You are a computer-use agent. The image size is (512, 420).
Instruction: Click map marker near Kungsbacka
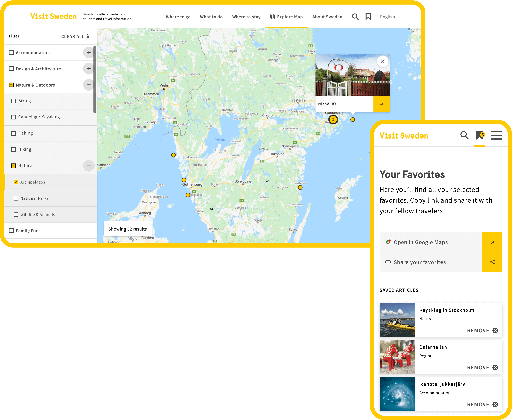[188, 195]
